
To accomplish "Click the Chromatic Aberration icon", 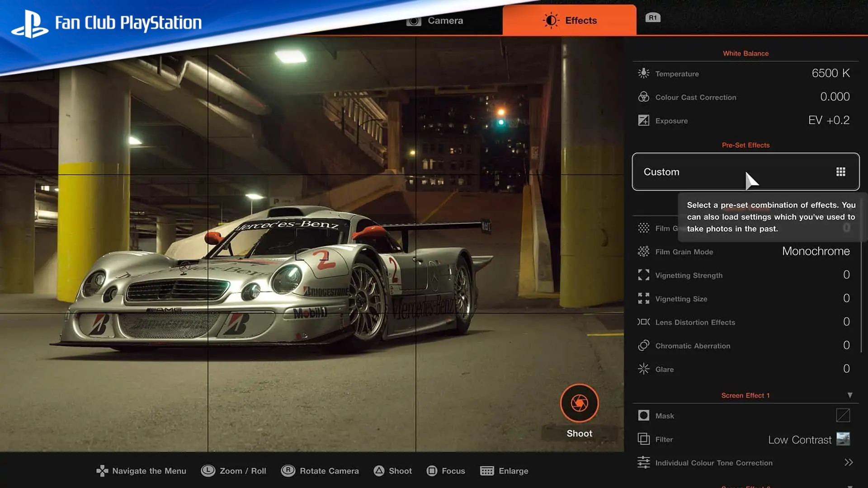I will 644,345.
